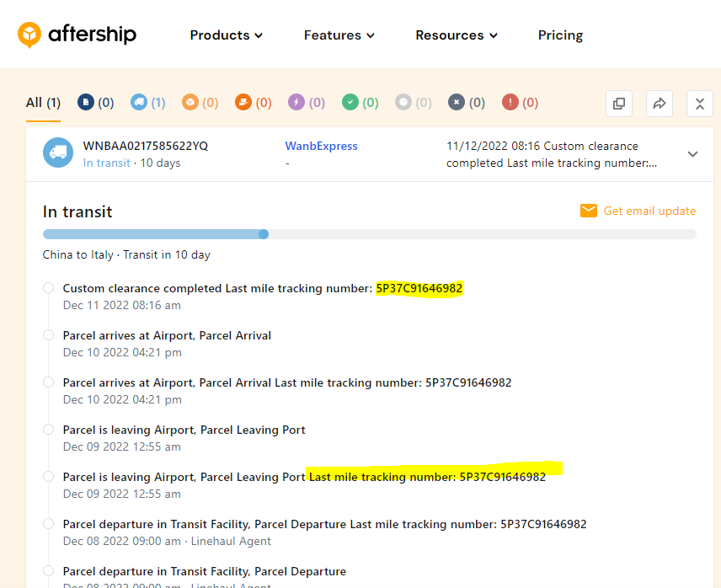The height and width of the screenshot is (588, 721).
Task: Collapse the WNBAA0217585622YQ shipment details chevron
Action: [692, 154]
